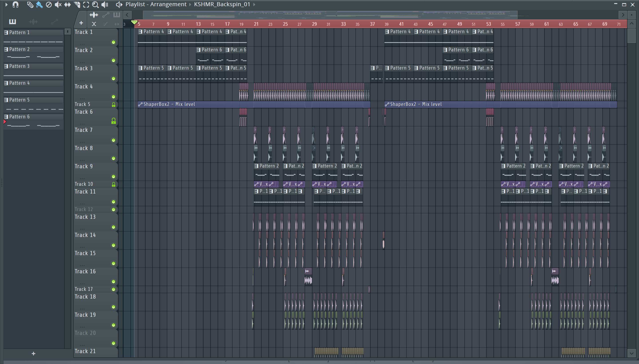This screenshot has width=639, height=364.
Task: Open the Playlist - Arrangement menu
Action: (156, 4)
